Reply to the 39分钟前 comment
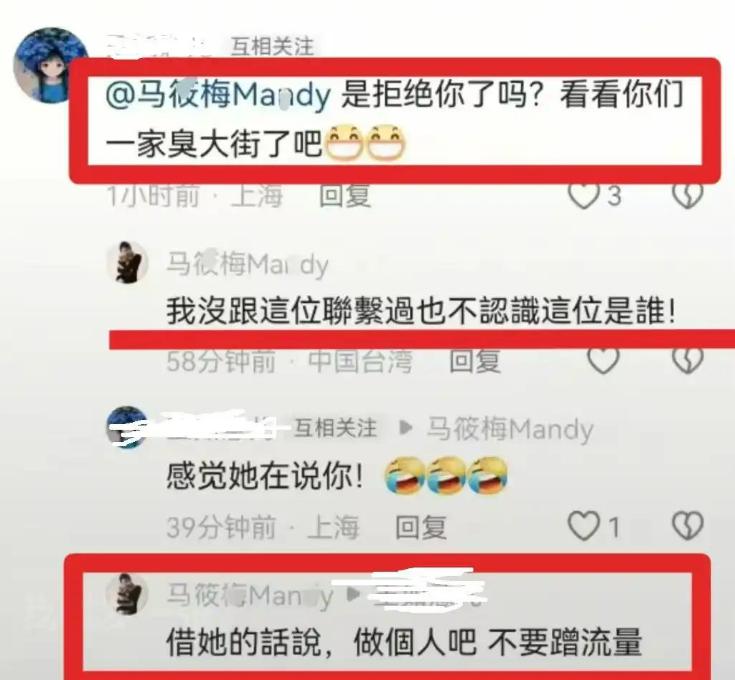The width and height of the screenshot is (735, 680). tap(421, 527)
